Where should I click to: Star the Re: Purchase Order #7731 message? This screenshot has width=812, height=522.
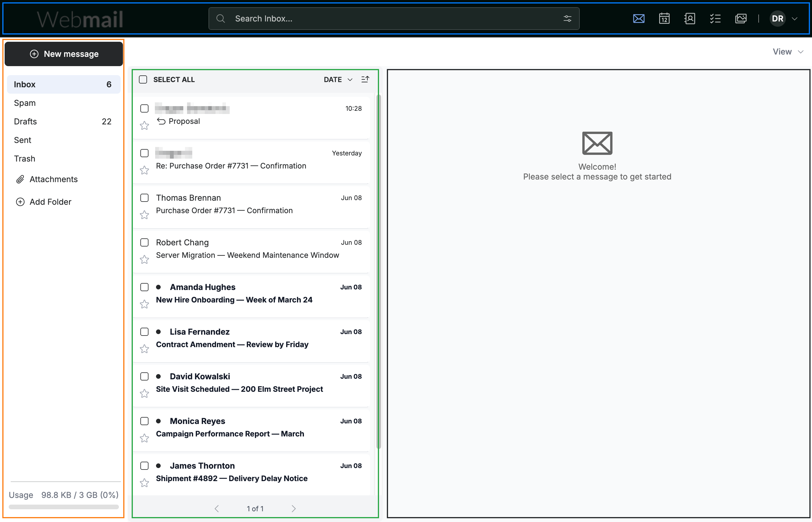(144, 170)
